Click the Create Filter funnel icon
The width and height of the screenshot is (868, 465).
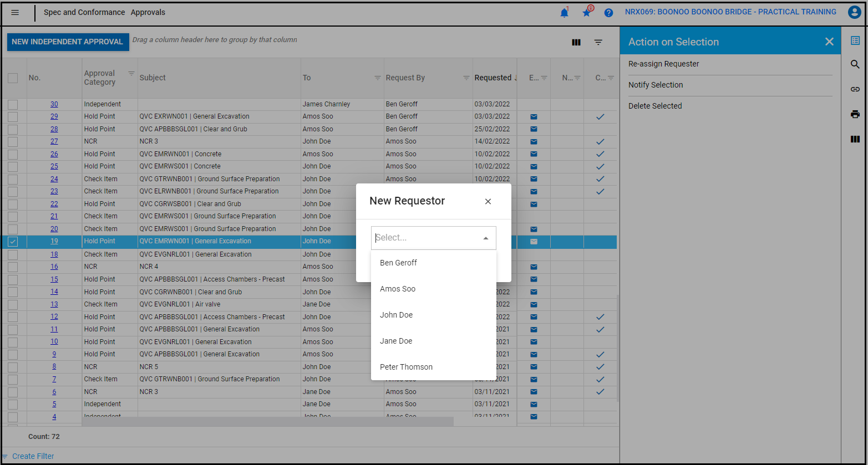point(4,457)
